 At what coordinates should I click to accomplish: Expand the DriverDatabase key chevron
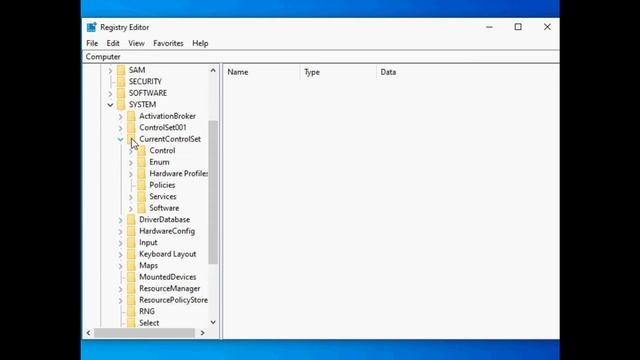pos(120,220)
